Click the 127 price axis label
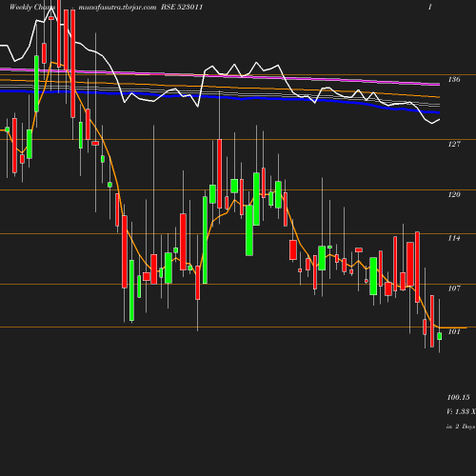 pos(454,144)
